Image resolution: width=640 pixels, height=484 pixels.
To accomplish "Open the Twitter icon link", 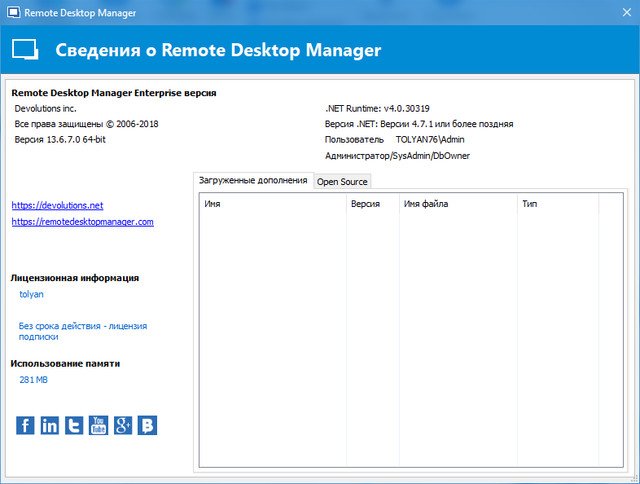I will coord(74,425).
